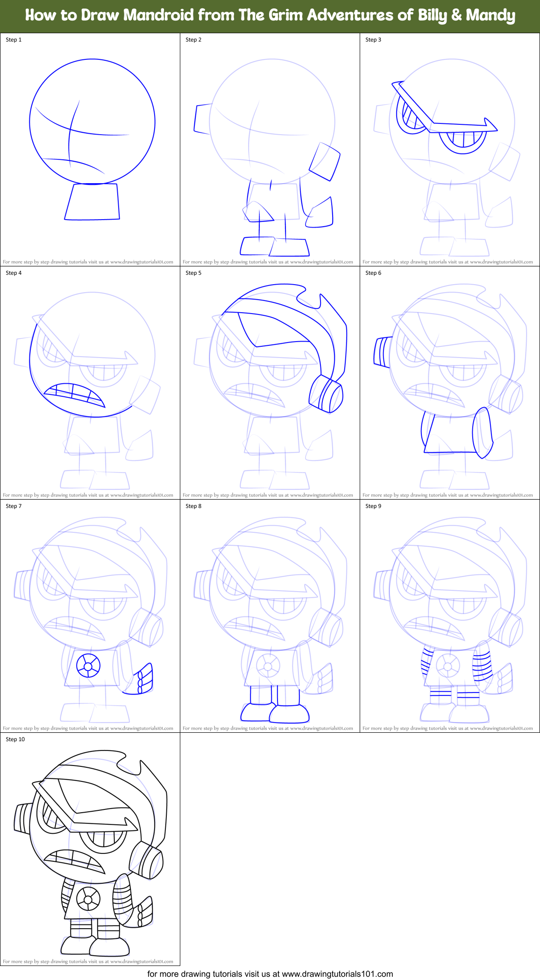Click the 'Step 9' label

[x=373, y=506]
